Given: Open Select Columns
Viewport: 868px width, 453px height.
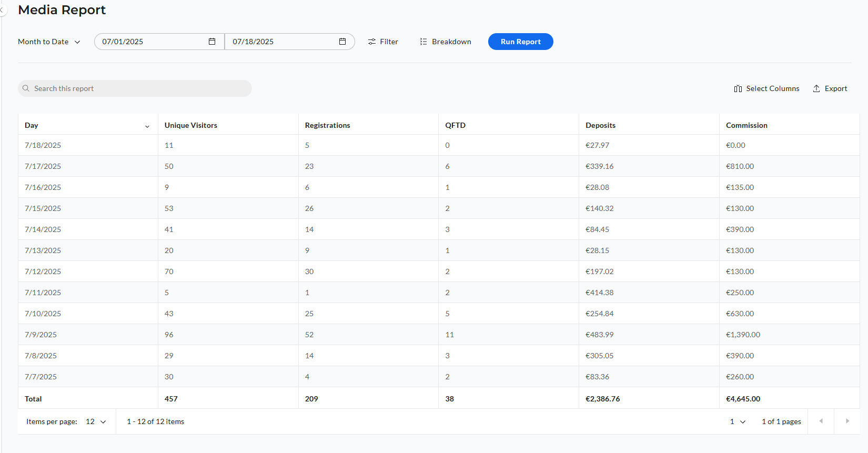Looking at the screenshot, I should pos(766,88).
